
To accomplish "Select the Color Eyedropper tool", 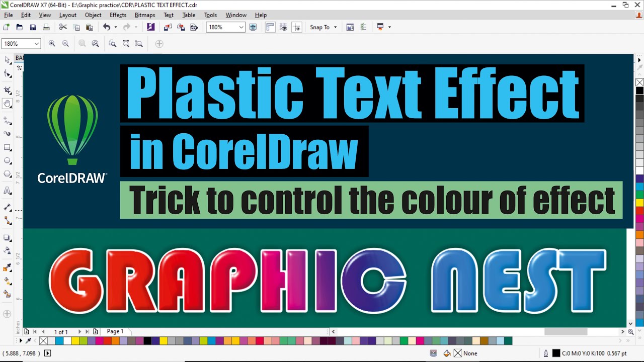I will pos(8,267).
